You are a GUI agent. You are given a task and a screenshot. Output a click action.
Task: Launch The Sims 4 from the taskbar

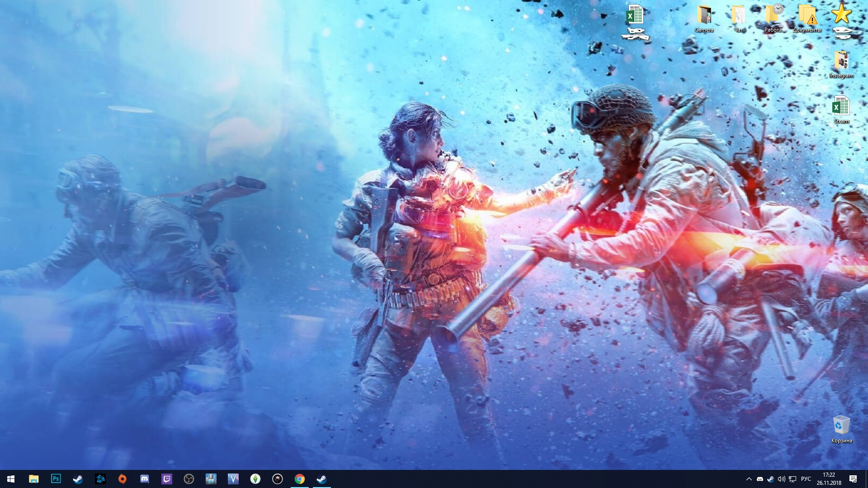click(x=255, y=479)
